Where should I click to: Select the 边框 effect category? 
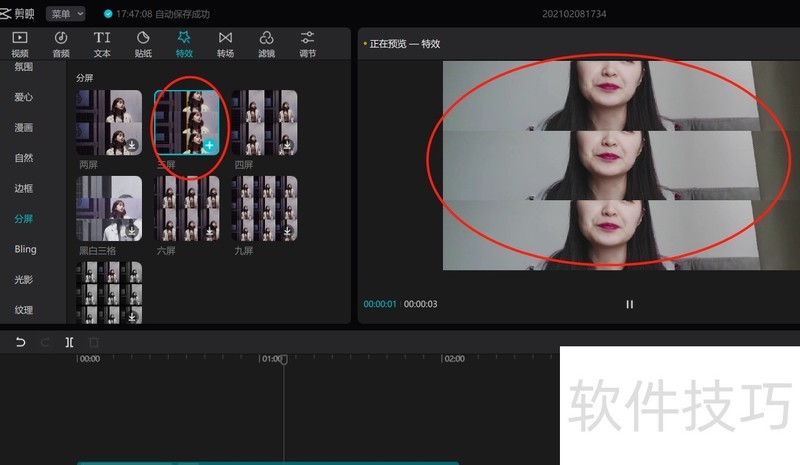pyautogui.click(x=23, y=188)
